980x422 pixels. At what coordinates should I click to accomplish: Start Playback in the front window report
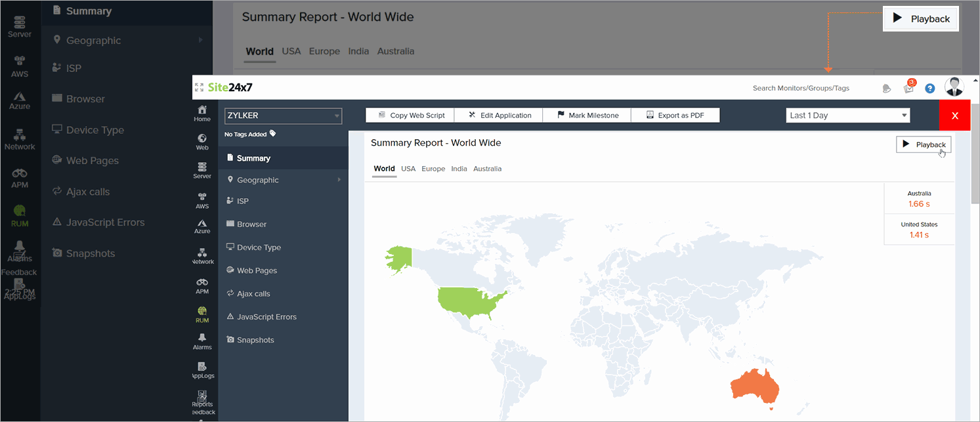tap(924, 144)
